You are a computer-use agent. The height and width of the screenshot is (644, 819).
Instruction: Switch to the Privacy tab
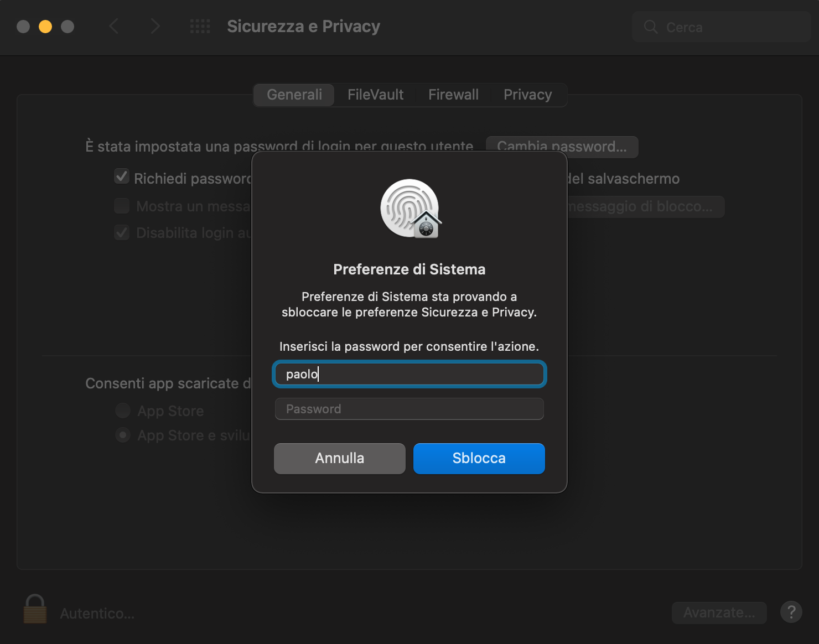tap(527, 95)
